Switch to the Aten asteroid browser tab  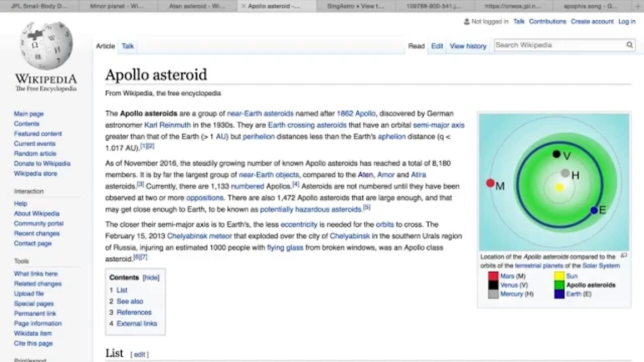click(x=197, y=6)
